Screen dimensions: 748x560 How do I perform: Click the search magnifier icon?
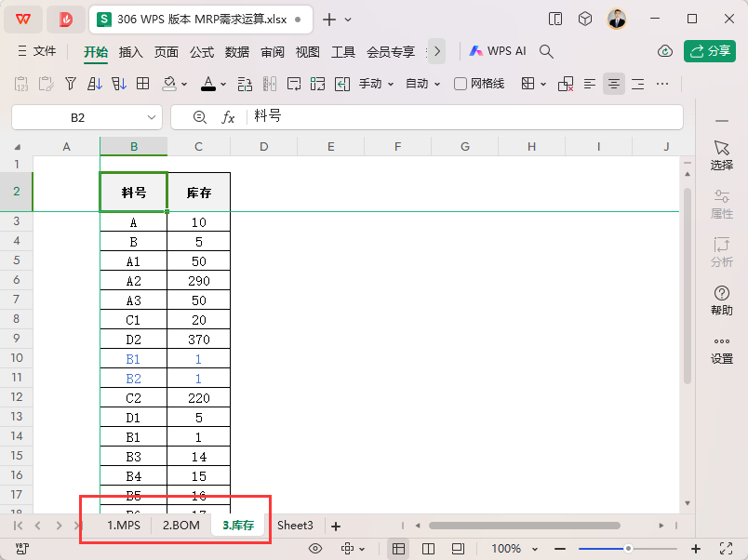coord(546,51)
